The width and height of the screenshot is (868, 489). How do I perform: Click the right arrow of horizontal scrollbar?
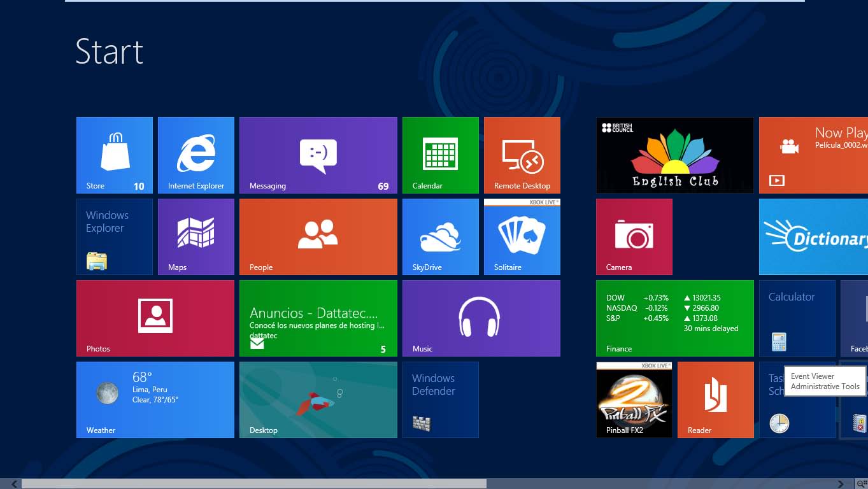841,484
